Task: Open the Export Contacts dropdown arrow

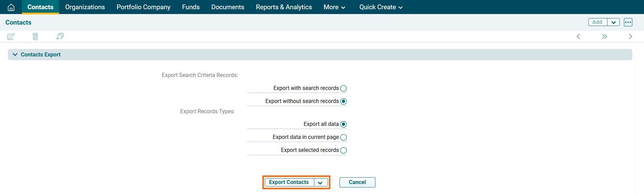Action: (320, 183)
